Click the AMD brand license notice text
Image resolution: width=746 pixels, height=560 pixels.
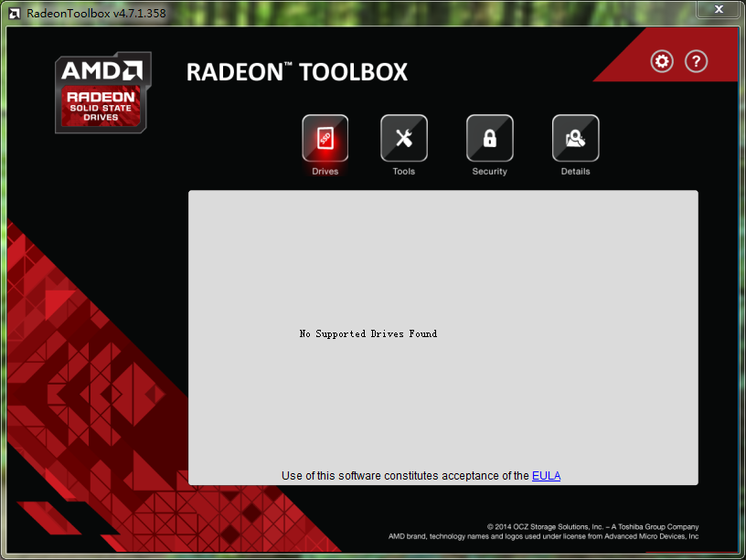pos(543,536)
